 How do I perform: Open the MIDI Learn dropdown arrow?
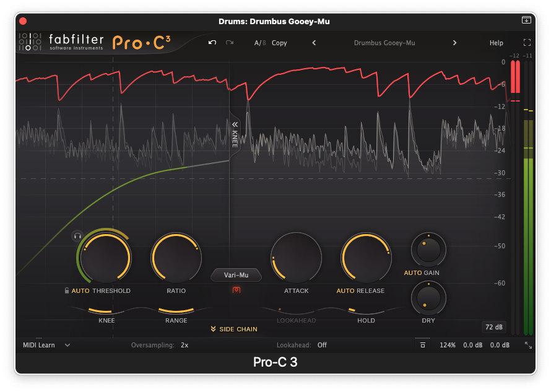67,345
